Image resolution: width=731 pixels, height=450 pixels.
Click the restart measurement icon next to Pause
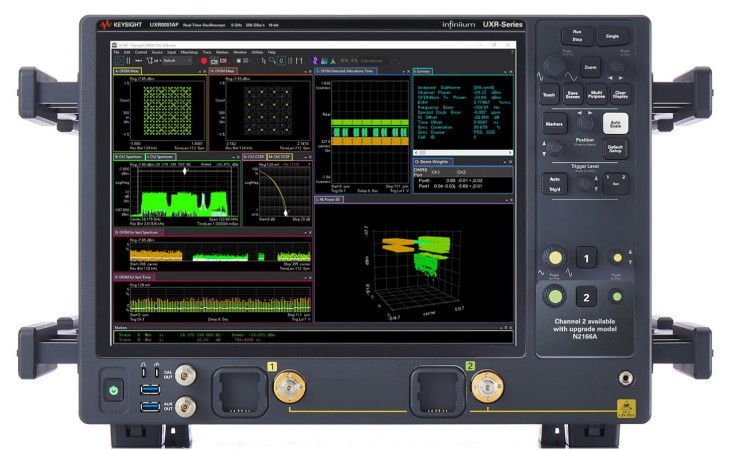click(139, 61)
